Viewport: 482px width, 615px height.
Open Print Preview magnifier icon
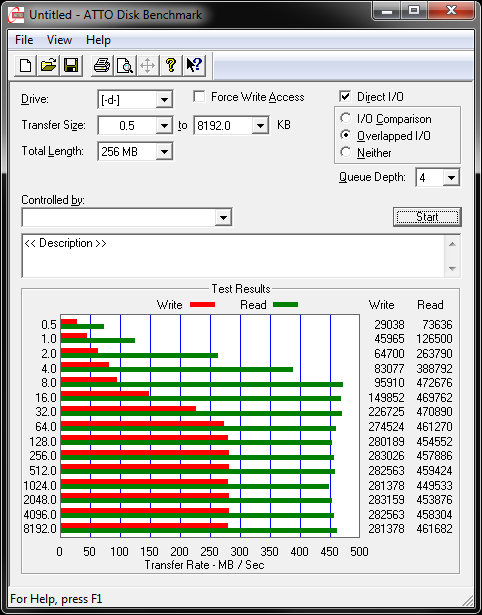click(x=125, y=65)
